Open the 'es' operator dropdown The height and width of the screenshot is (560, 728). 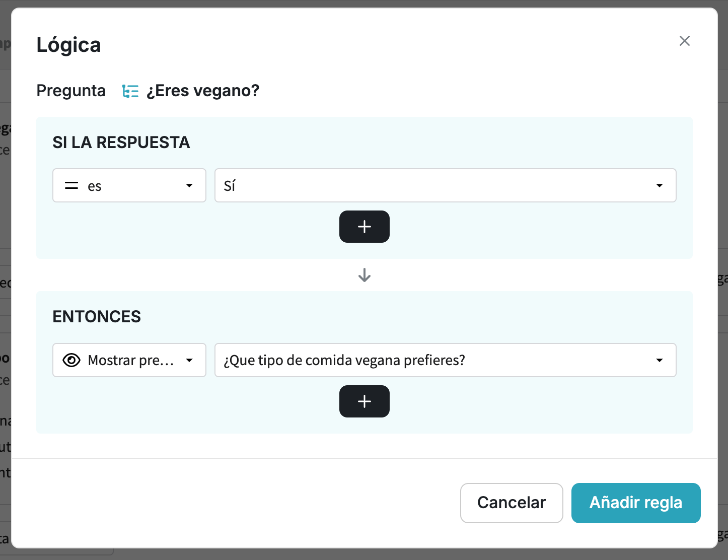(x=129, y=186)
